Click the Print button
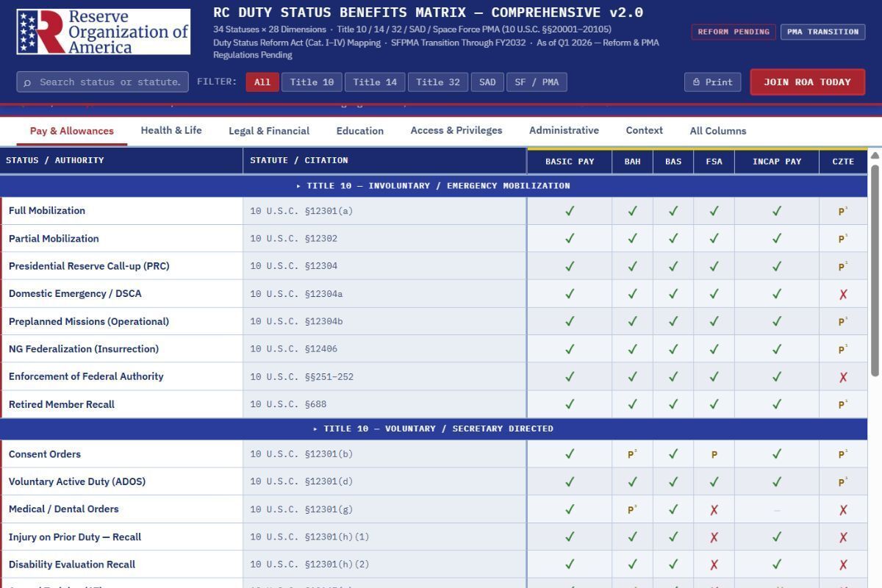The height and width of the screenshot is (588, 882). pyautogui.click(x=712, y=82)
